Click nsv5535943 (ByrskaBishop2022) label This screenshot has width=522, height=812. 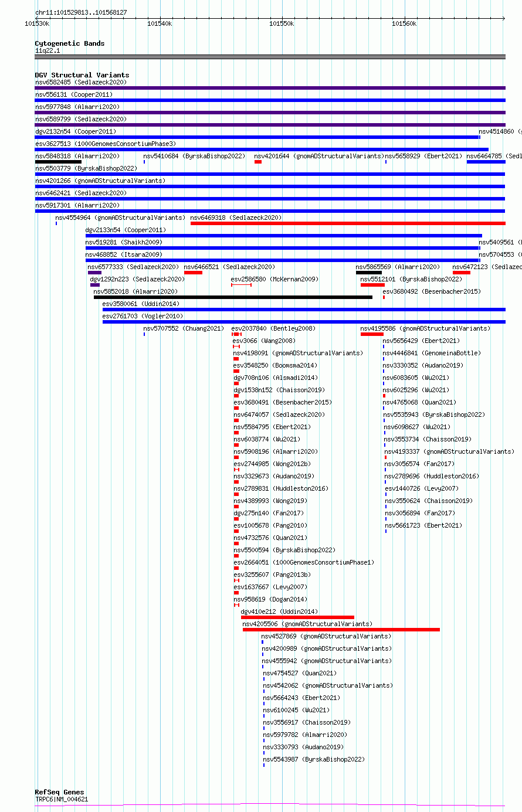click(x=434, y=415)
